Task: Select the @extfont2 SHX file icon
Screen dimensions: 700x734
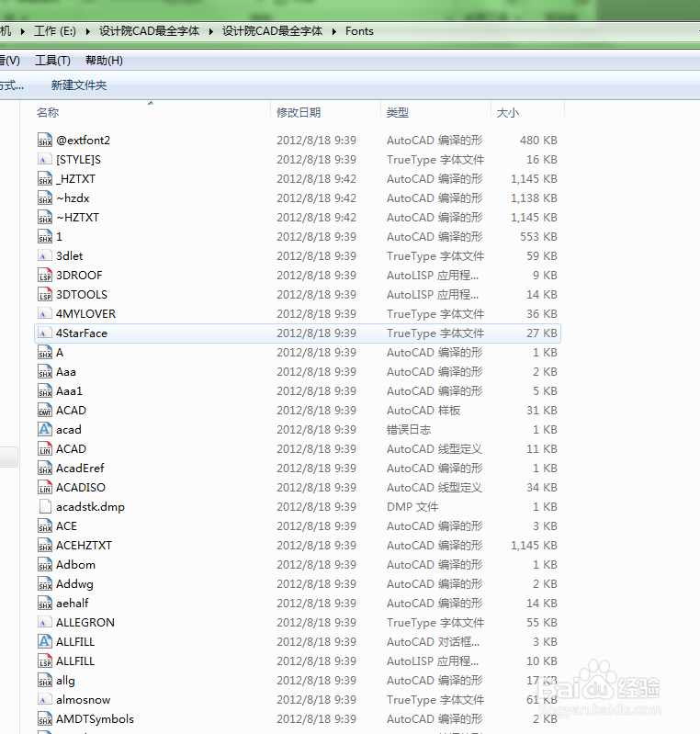Action: point(45,140)
